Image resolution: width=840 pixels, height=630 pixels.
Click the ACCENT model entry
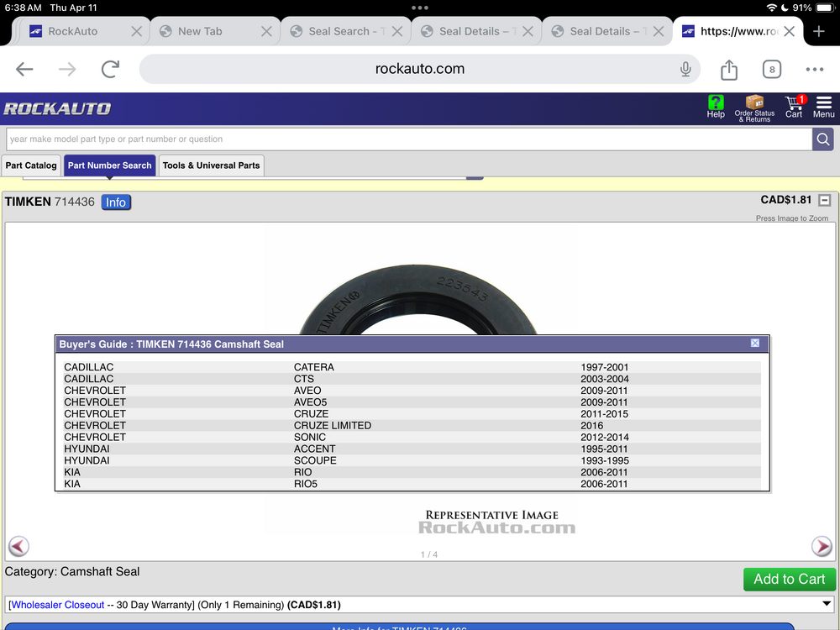(x=314, y=449)
